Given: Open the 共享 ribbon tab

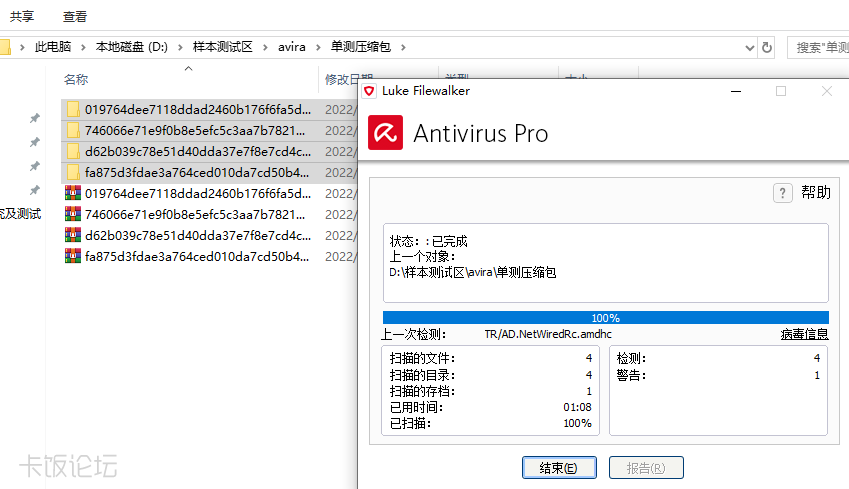Looking at the screenshot, I should (x=22, y=16).
